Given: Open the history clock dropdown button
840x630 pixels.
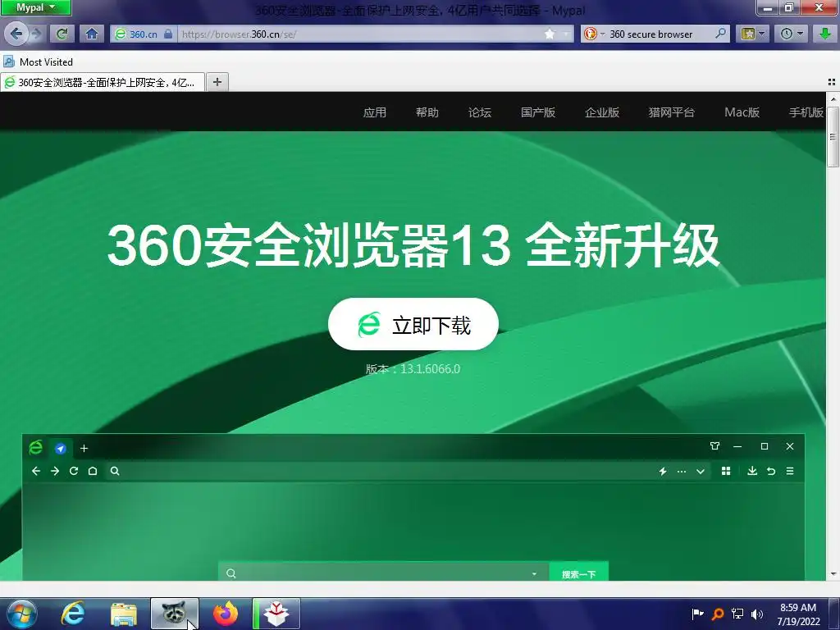Looking at the screenshot, I should (792, 34).
